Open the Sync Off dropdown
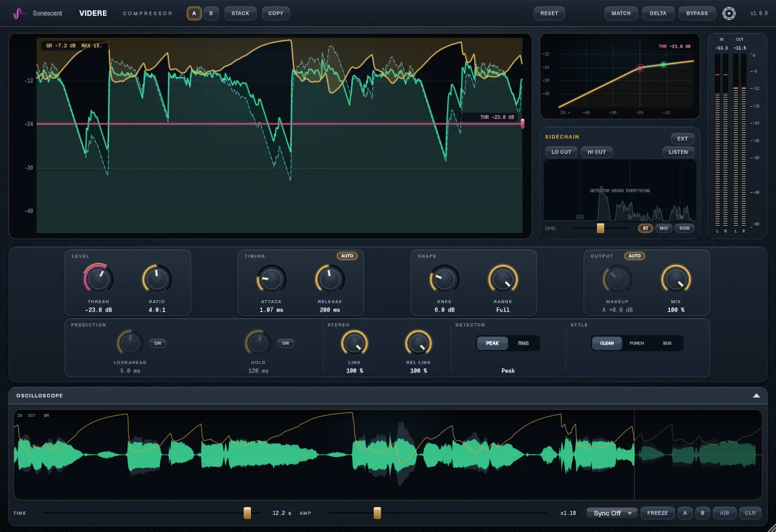Screen dimensions: 776x532 coord(612,513)
